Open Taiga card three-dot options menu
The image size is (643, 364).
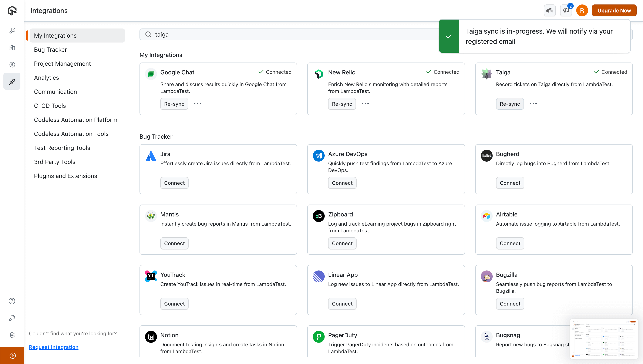533,104
